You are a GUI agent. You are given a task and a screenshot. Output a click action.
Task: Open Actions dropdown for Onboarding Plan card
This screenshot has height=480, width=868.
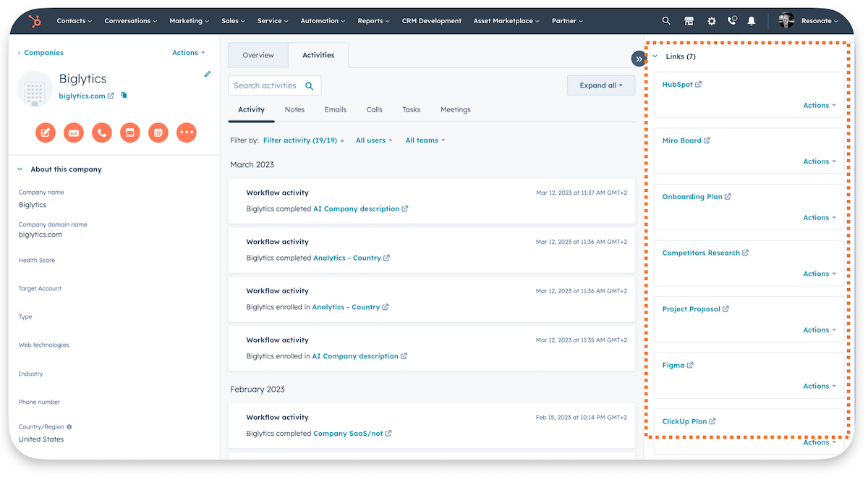click(x=820, y=218)
